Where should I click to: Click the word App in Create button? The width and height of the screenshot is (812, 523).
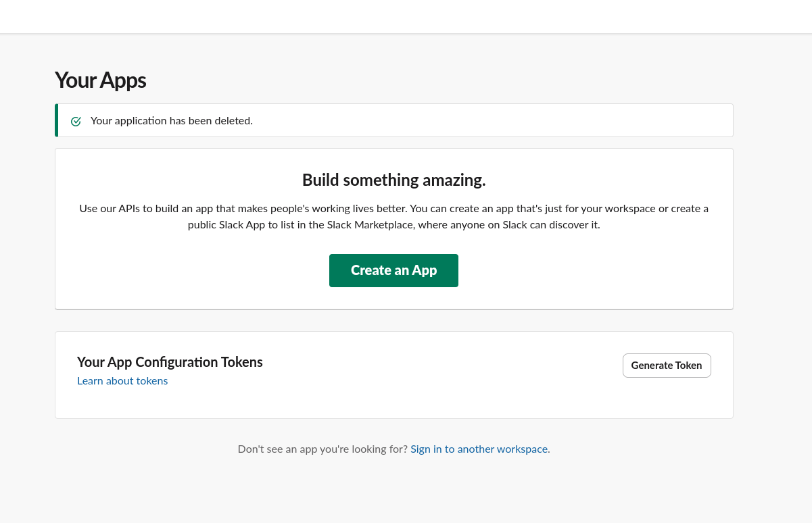click(425, 270)
